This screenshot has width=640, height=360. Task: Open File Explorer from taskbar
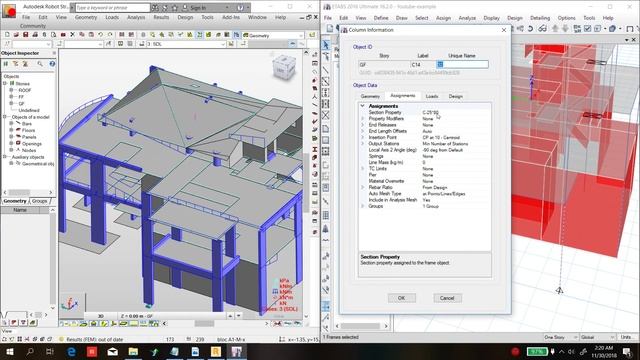[x=133, y=351]
